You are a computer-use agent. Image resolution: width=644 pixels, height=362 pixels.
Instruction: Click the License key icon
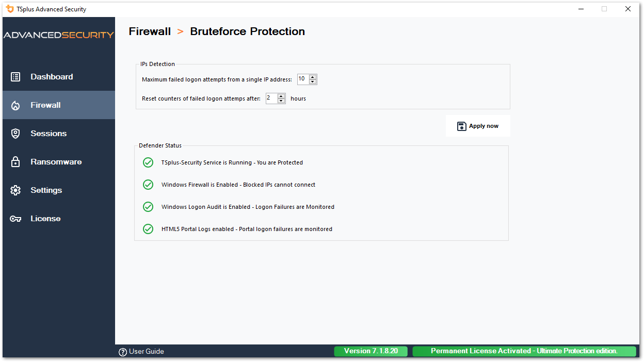(x=15, y=219)
